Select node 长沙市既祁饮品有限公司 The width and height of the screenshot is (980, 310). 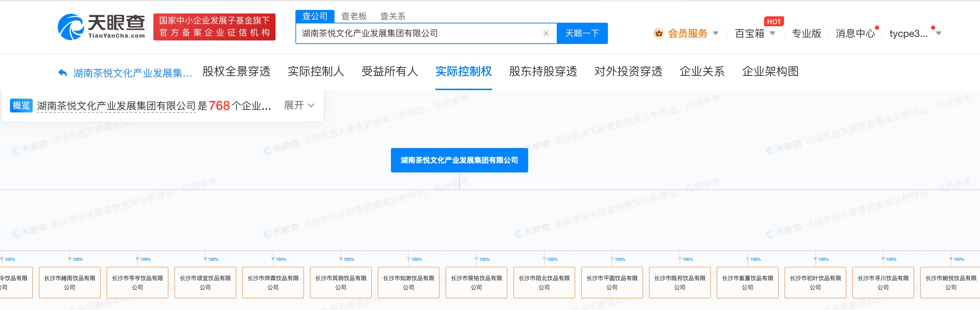pyautogui.click(x=680, y=282)
